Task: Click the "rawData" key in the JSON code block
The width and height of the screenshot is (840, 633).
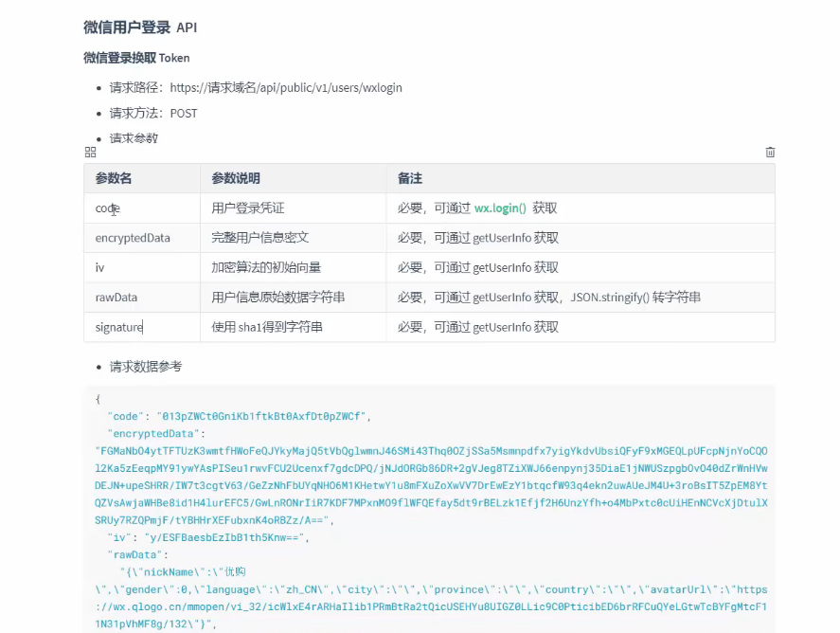Action: click(134, 554)
